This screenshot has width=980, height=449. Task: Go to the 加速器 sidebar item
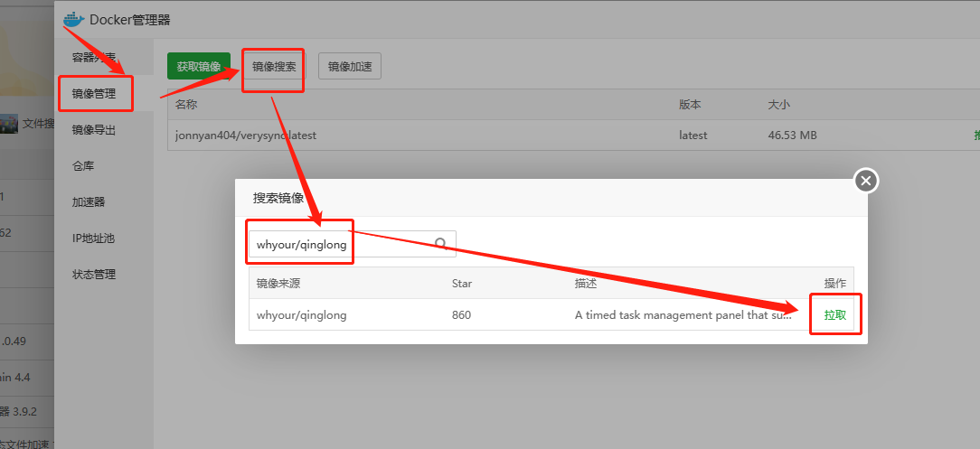pos(89,202)
